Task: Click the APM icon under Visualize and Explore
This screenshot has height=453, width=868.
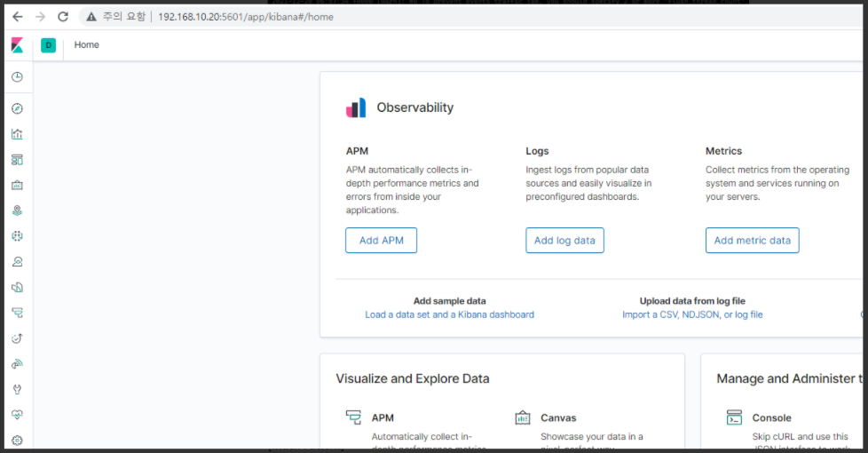Action: (x=353, y=417)
